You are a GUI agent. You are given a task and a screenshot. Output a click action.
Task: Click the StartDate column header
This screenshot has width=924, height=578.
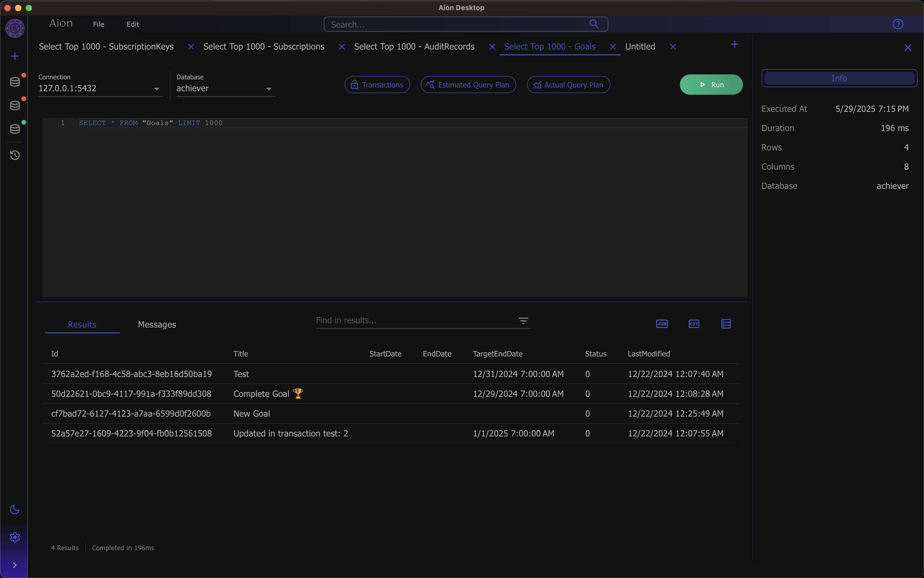tap(385, 354)
